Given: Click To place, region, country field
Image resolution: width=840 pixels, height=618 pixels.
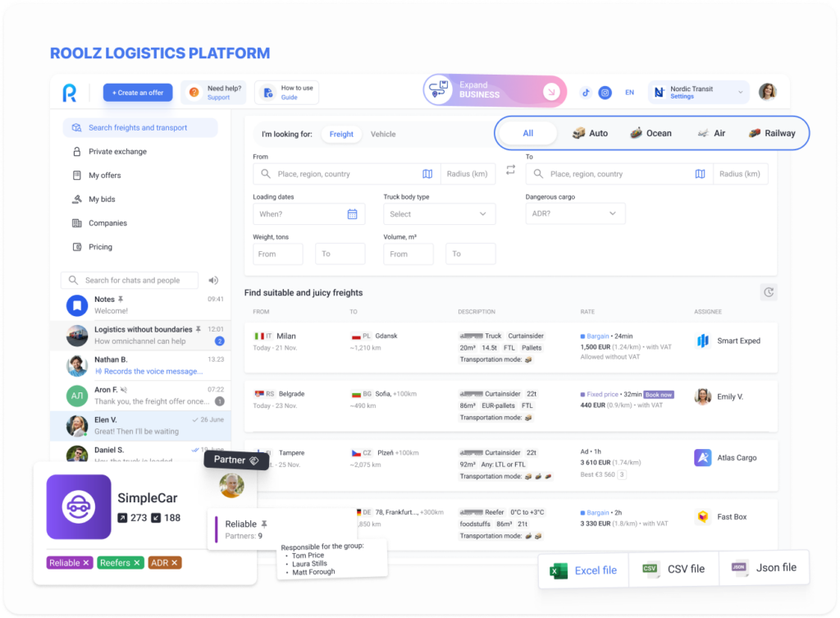Looking at the screenshot, I should tap(619, 174).
